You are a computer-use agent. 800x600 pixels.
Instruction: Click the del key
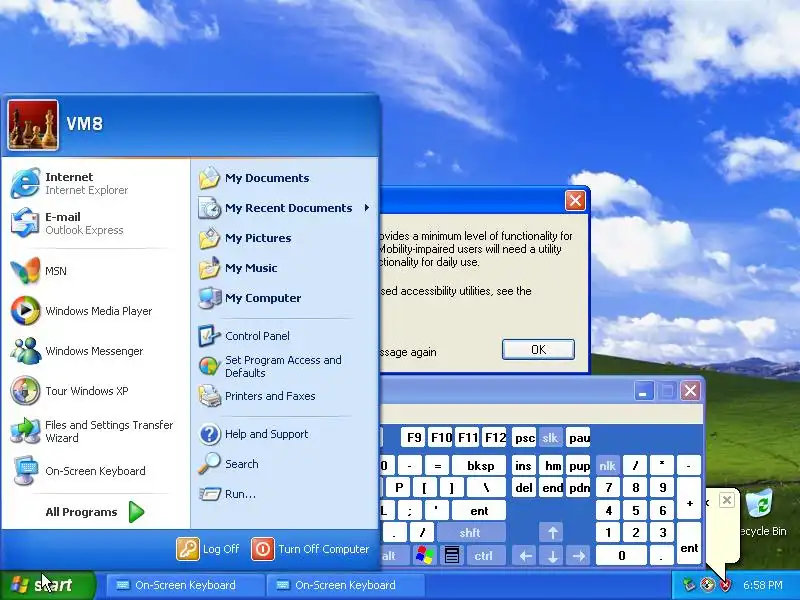(x=524, y=488)
